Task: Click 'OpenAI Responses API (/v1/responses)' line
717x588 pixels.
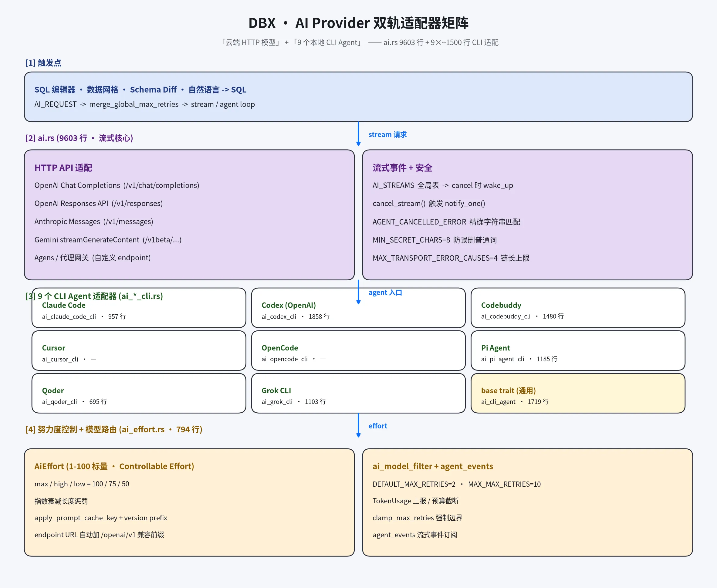Action: pos(99,203)
